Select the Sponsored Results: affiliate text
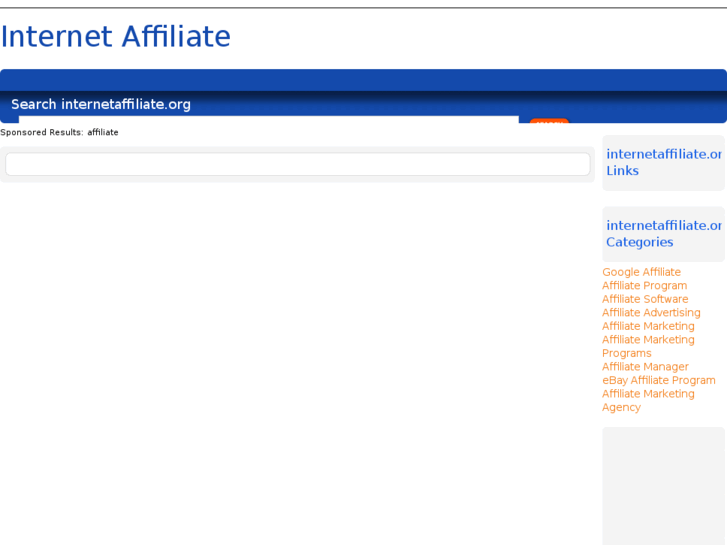 click(x=59, y=132)
